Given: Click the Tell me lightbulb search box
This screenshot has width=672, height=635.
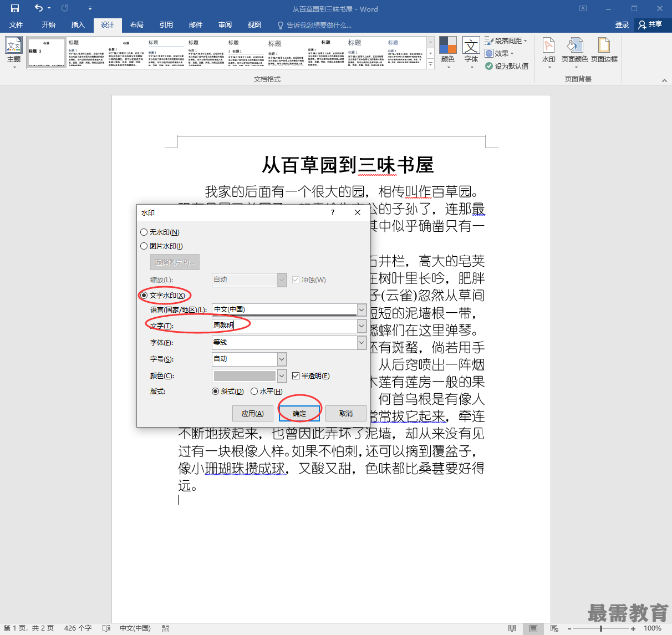Looking at the screenshot, I should [314, 25].
